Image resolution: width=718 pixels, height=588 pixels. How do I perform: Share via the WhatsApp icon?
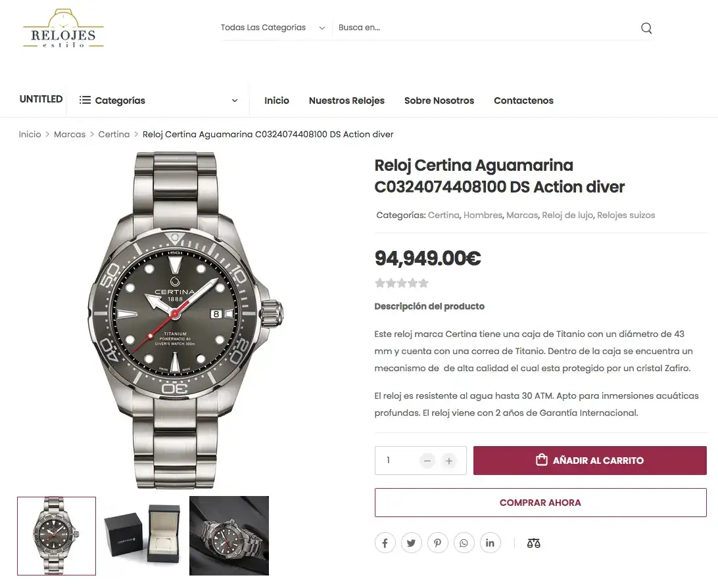tap(464, 543)
